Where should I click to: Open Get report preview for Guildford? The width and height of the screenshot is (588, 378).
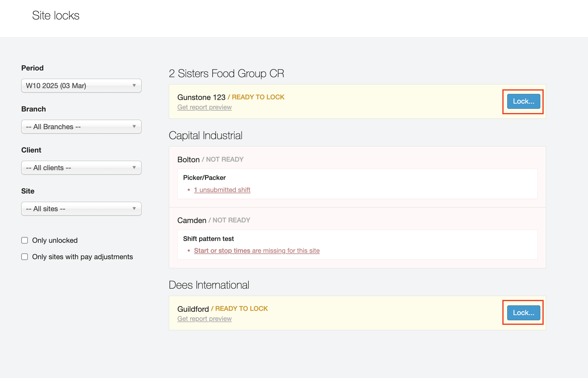[x=204, y=319]
